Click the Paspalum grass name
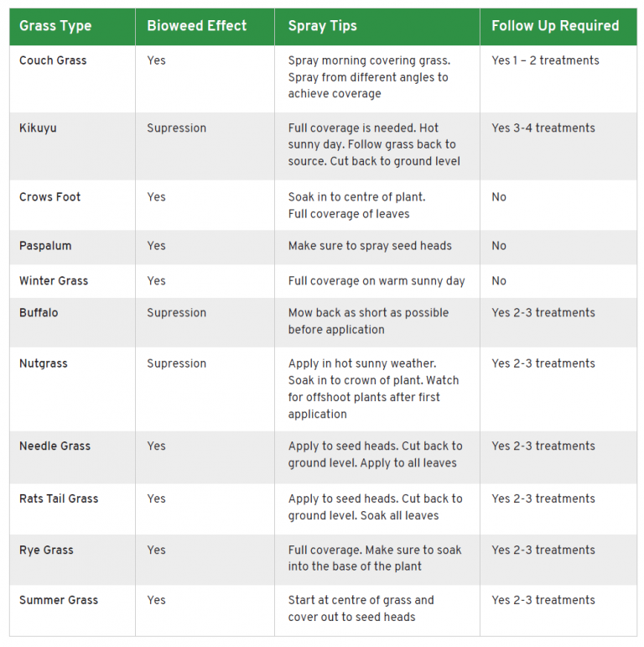 (x=45, y=246)
